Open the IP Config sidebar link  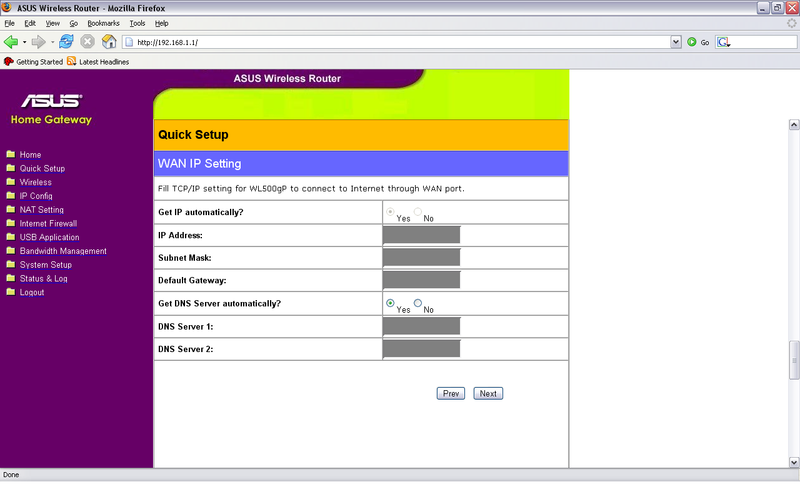point(36,196)
